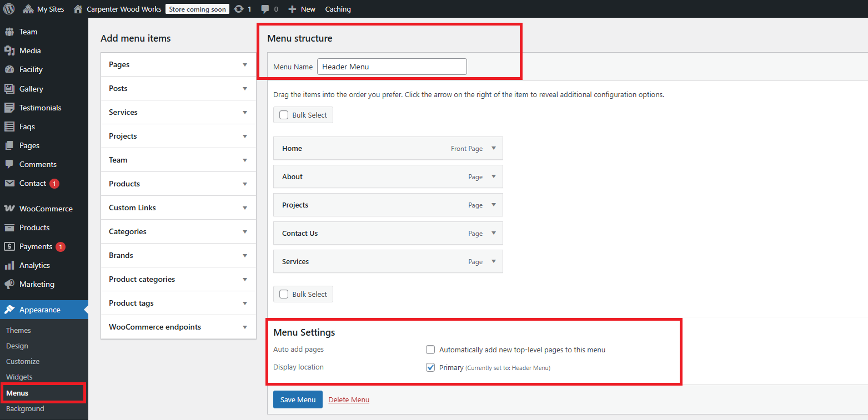Click the WordPress logo icon
This screenshot has height=420, width=868.
pos(9,9)
